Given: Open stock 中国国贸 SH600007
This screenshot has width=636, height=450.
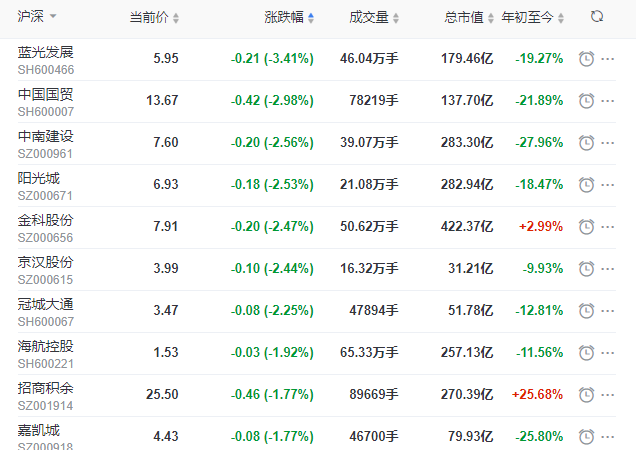Looking at the screenshot, I should (46, 102).
